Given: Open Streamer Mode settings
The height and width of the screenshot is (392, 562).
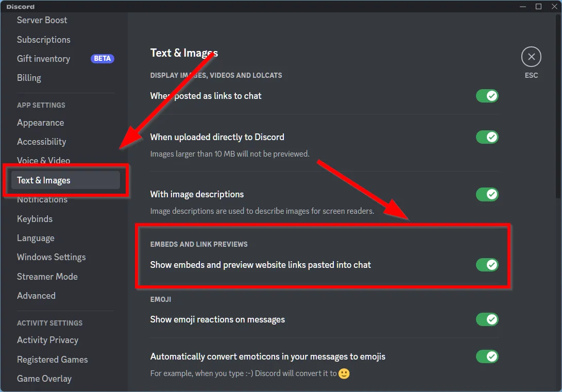Looking at the screenshot, I should [x=47, y=277].
